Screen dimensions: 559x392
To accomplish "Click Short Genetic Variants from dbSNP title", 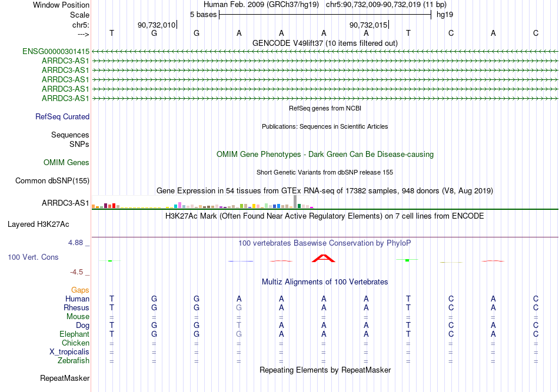I will point(325,172).
